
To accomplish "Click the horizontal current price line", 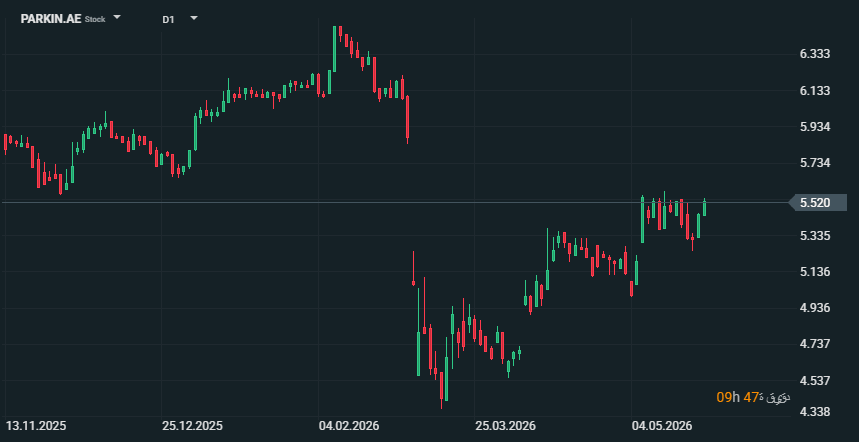I will pyautogui.click(x=394, y=203).
